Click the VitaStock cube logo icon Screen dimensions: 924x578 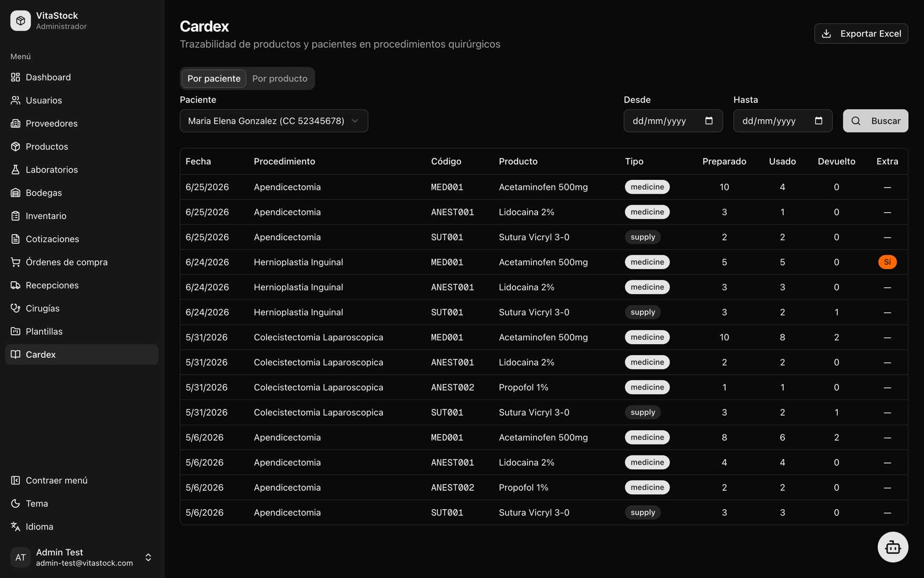pyautogui.click(x=20, y=20)
